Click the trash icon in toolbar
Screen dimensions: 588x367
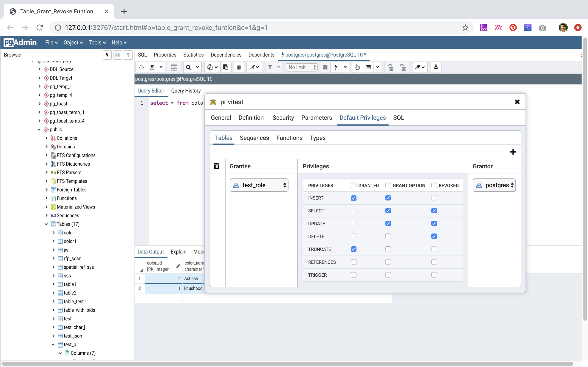[x=239, y=67]
